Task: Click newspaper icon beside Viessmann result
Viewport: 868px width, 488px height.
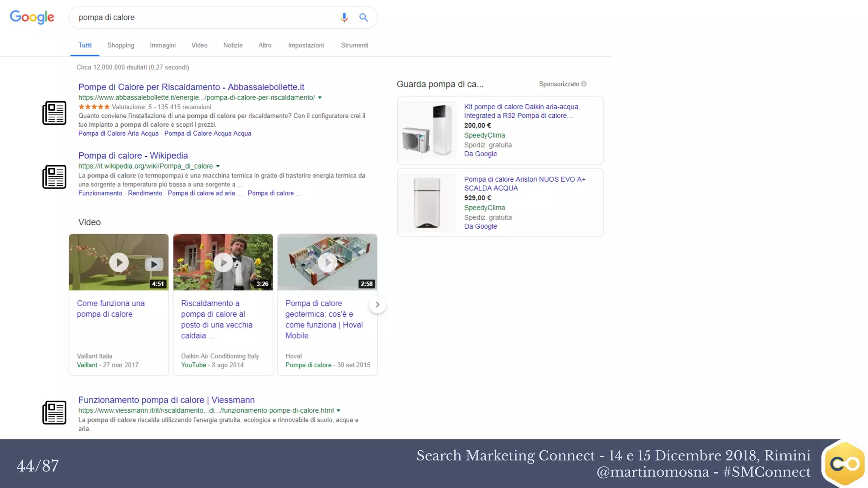Action: point(54,413)
